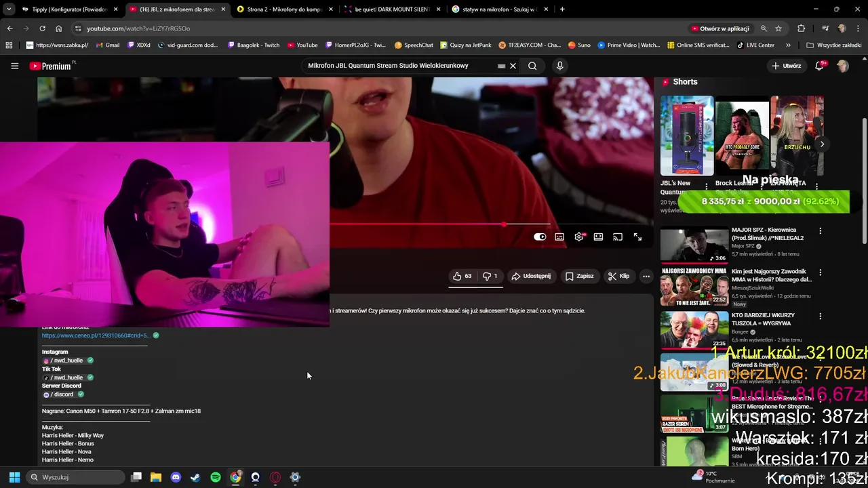Open Baagolek - Twitch bookmark
The height and width of the screenshot is (488, 868).
(253, 45)
